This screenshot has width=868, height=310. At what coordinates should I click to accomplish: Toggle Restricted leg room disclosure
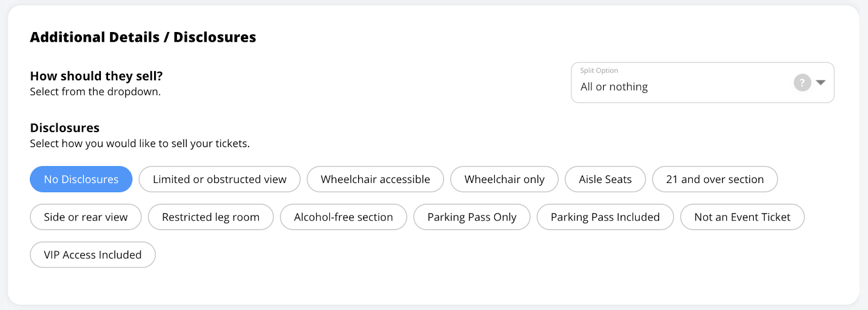point(211,217)
